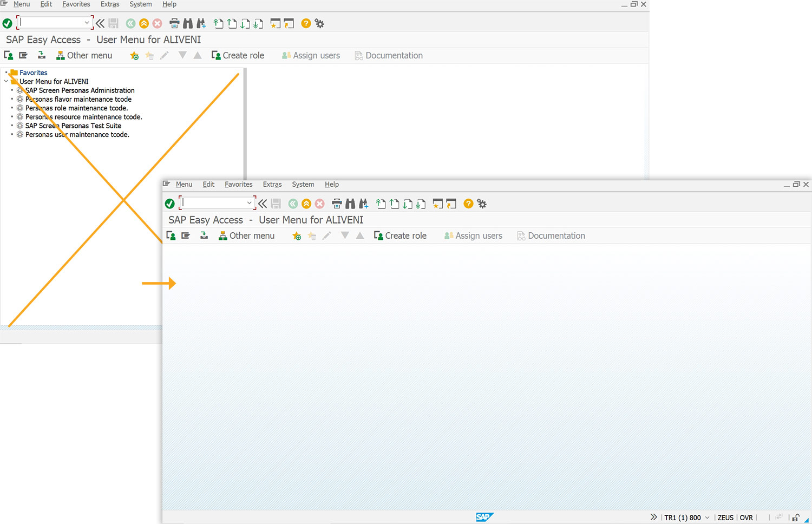Image resolution: width=812 pixels, height=524 pixels.
Task: Click Print icon in front window toolbar
Action: pyautogui.click(x=337, y=204)
